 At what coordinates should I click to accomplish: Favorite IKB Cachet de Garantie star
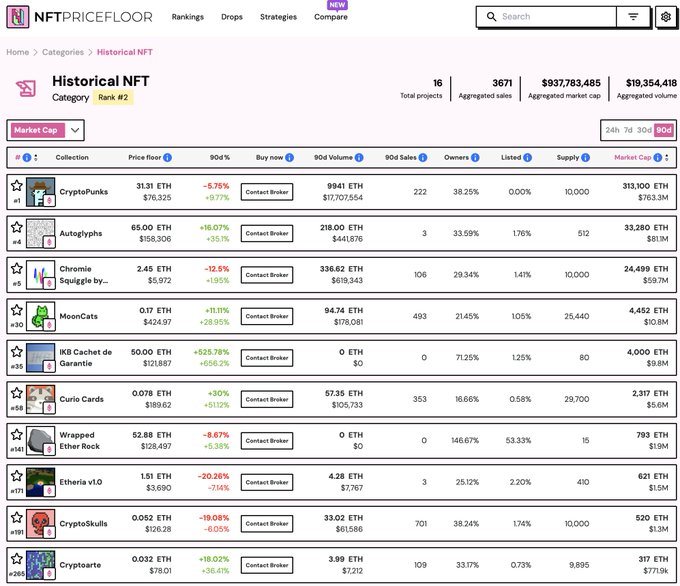[17, 351]
